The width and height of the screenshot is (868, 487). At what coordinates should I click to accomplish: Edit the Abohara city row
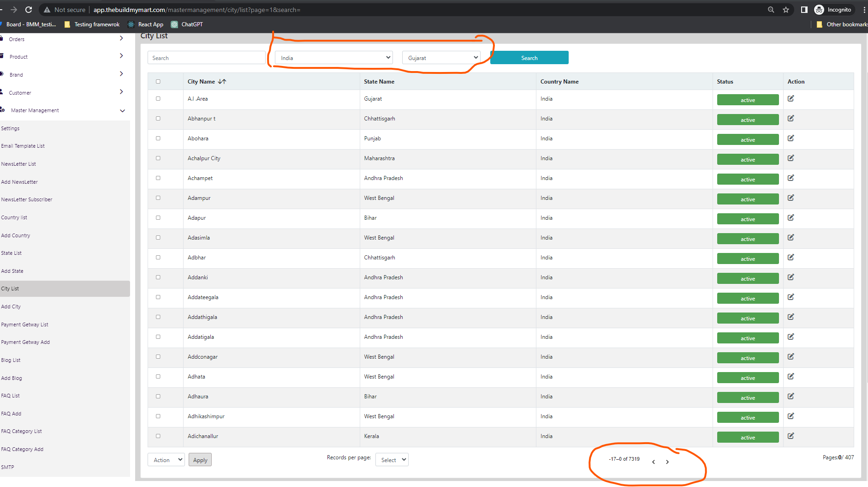pyautogui.click(x=791, y=138)
